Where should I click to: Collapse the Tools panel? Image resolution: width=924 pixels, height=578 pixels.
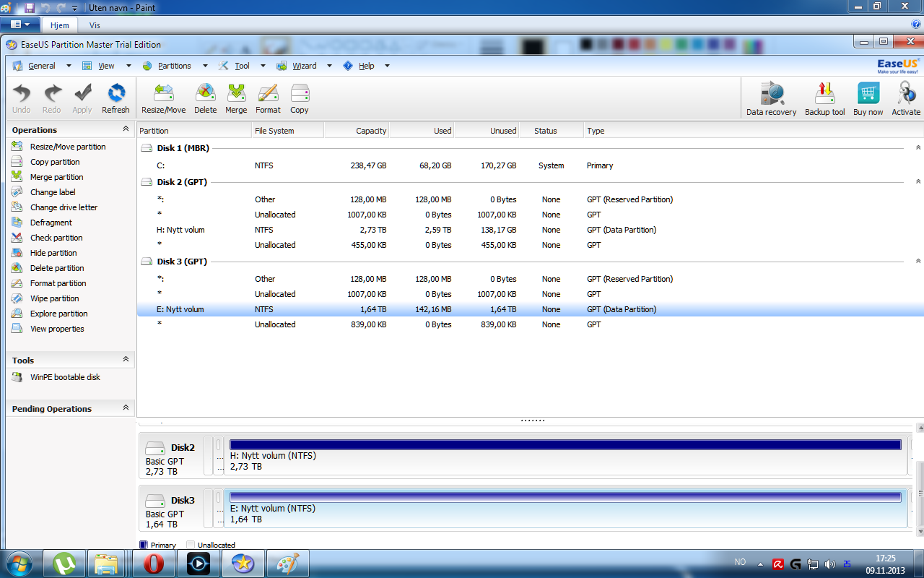point(126,359)
